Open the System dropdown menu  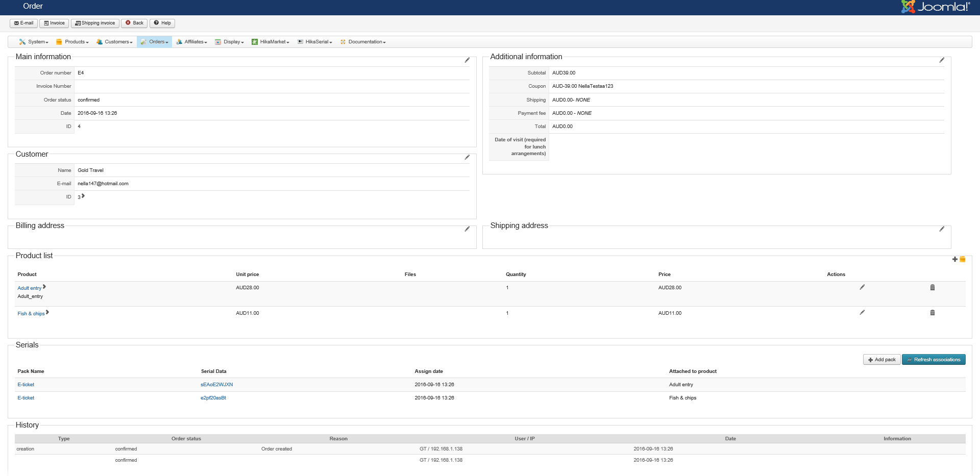pyautogui.click(x=34, y=42)
